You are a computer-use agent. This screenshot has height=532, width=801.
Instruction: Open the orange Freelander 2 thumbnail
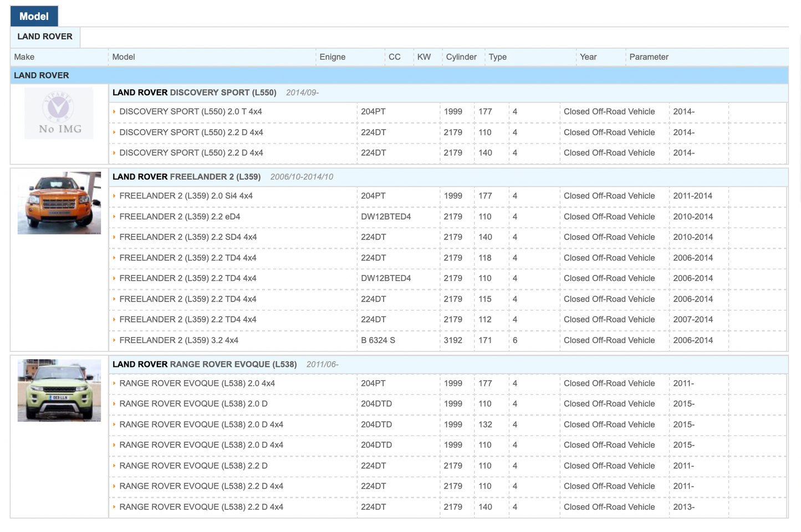tap(59, 203)
